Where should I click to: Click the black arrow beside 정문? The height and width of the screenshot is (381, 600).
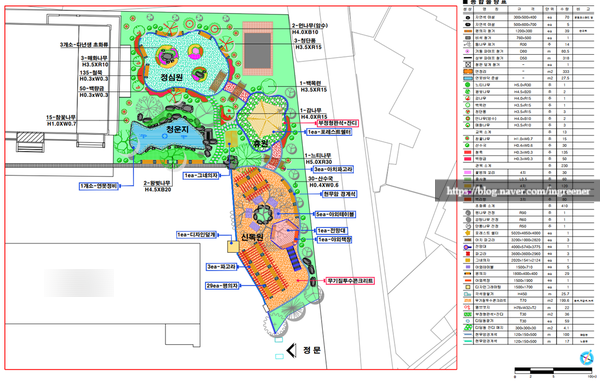tap(291, 350)
